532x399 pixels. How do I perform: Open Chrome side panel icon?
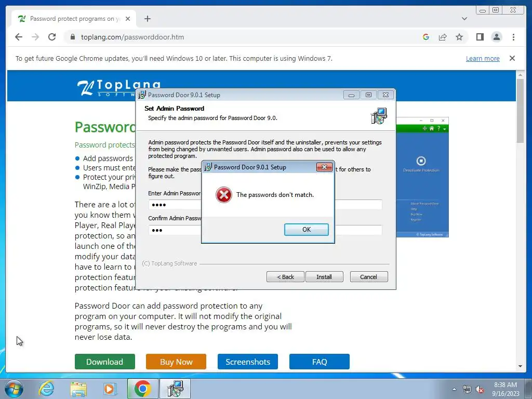click(x=480, y=37)
